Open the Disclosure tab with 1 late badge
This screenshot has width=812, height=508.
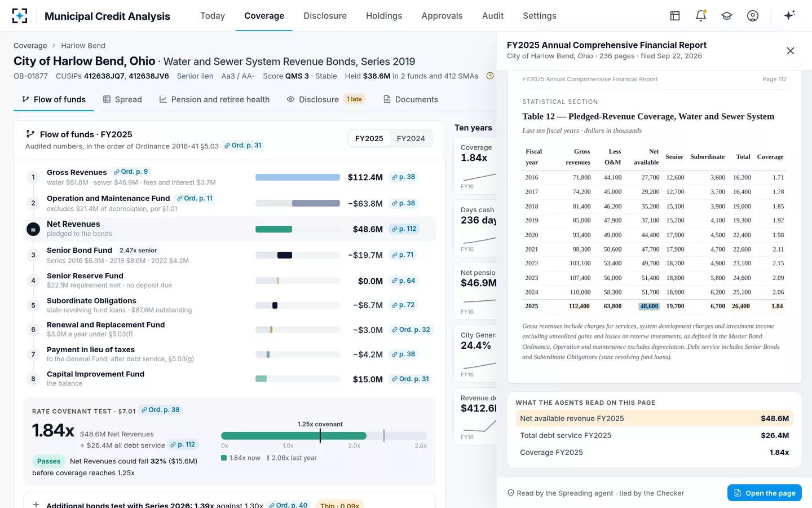tap(326, 99)
